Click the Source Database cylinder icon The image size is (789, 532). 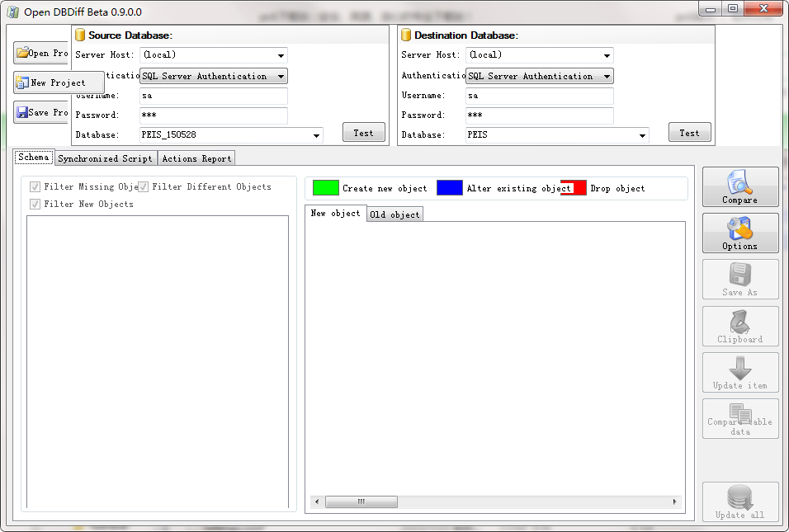pos(80,35)
